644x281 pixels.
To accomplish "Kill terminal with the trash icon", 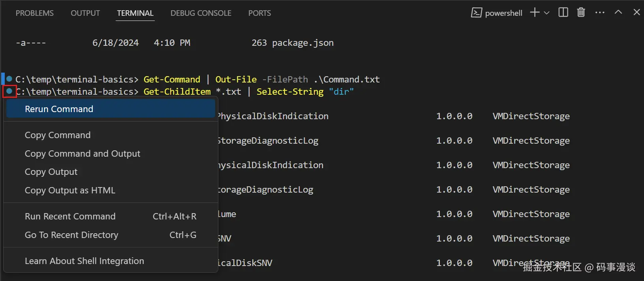I will tap(581, 13).
